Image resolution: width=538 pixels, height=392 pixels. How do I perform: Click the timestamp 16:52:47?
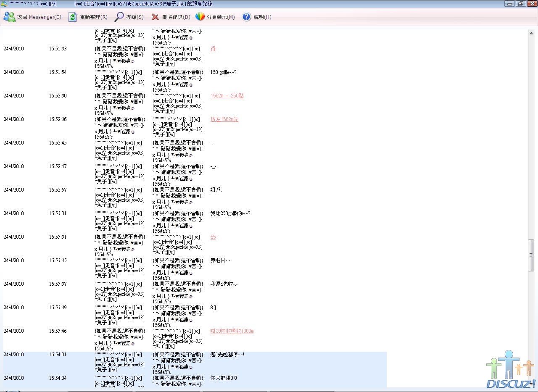[x=58, y=166]
